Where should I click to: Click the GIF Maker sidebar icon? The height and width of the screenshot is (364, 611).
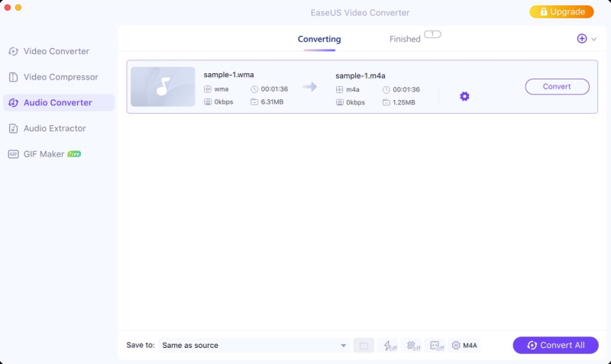tap(13, 154)
